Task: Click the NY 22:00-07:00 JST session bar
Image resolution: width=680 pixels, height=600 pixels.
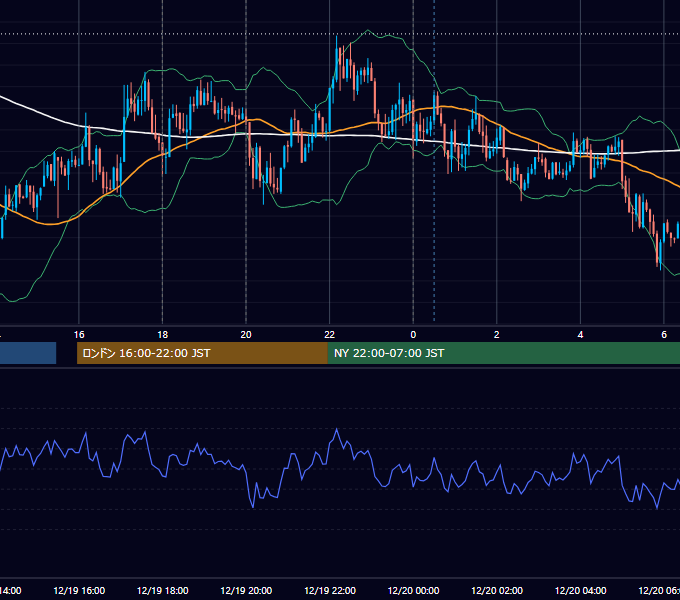Action: (503, 353)
